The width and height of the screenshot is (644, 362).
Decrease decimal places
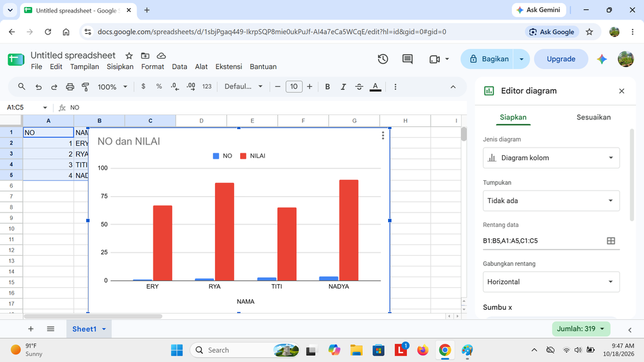tap(175, 87)
